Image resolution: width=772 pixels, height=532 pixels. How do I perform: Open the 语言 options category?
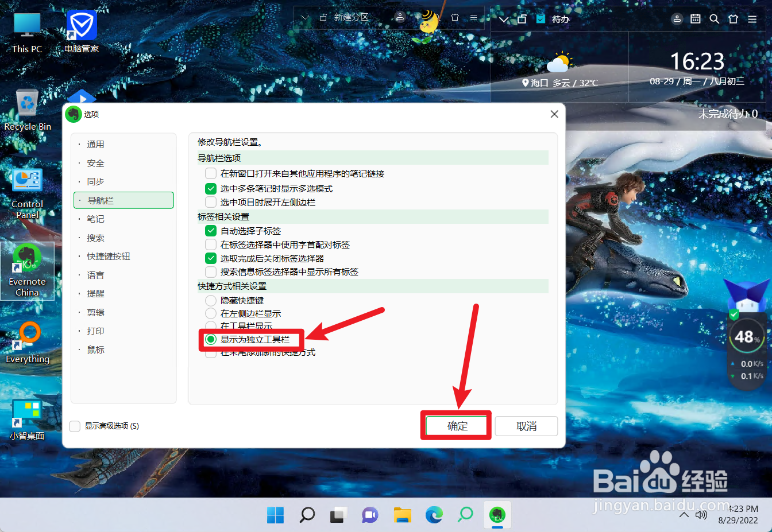123,275
